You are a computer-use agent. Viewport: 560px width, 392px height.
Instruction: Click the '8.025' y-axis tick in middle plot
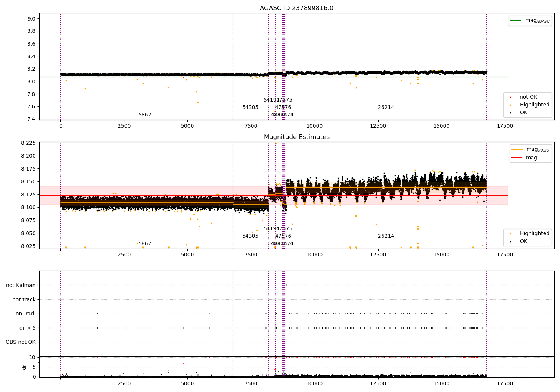coord(29,246)
